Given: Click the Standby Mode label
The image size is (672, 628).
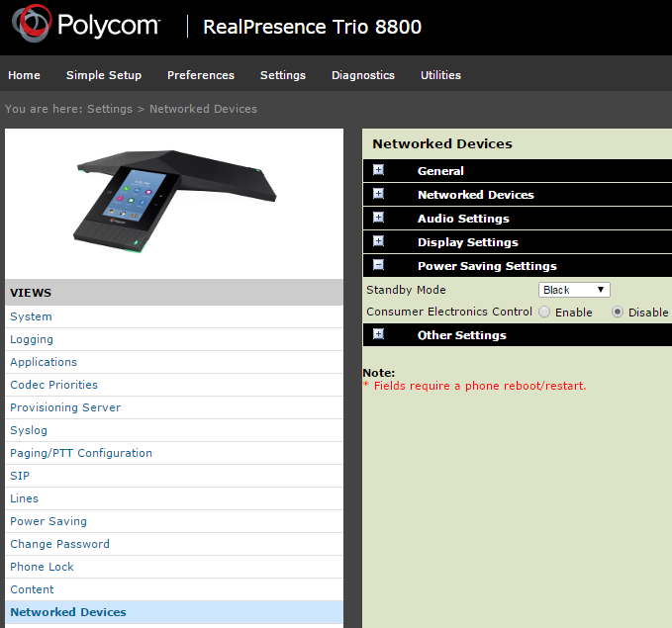Looking at the screenshot, I should (x=406, y=290).
